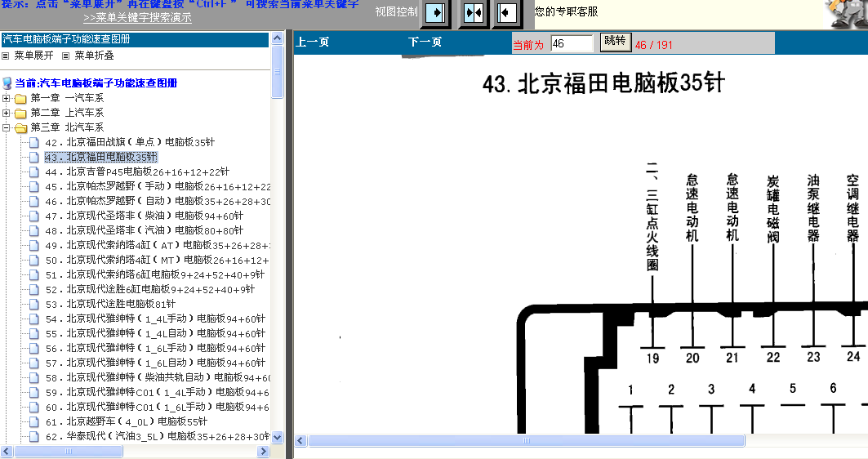Open 57. 北京现代雅绅特(1_6L自动)电脑板 entry
Screen dimensions: 868x459
coord(155,363)
